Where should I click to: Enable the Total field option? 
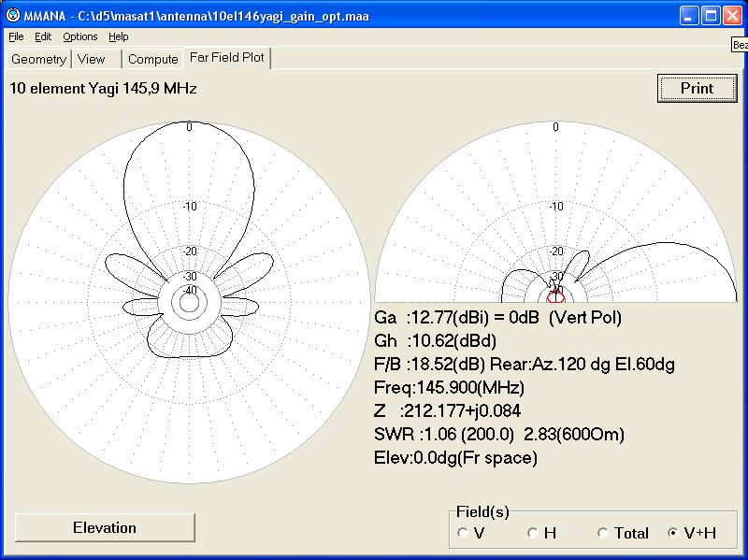pos(604,533)
